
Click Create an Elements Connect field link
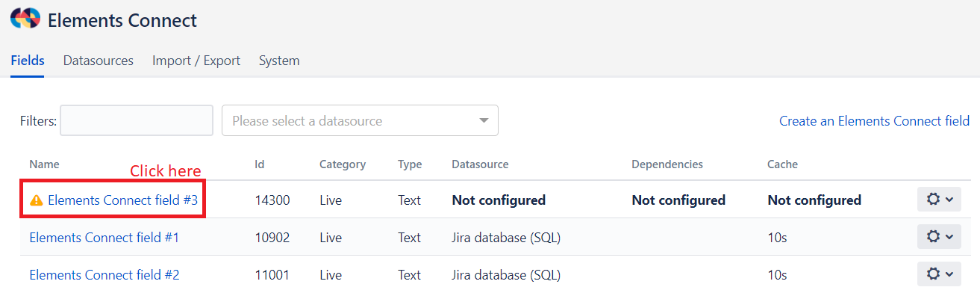point(874,120)
